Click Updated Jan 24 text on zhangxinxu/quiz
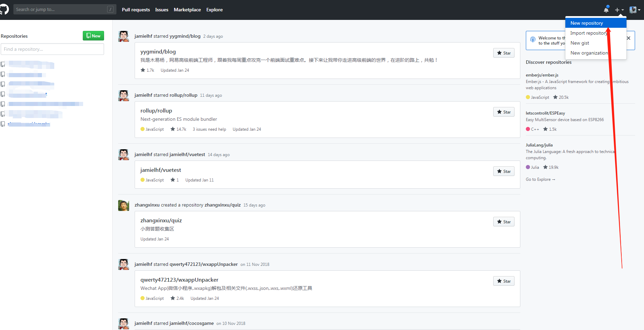The height and width of the screenshot is (330, 644). (x=155, y=239)
